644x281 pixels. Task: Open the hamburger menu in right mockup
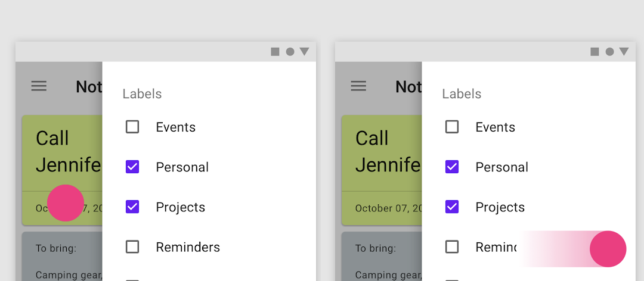coord(358,86)
